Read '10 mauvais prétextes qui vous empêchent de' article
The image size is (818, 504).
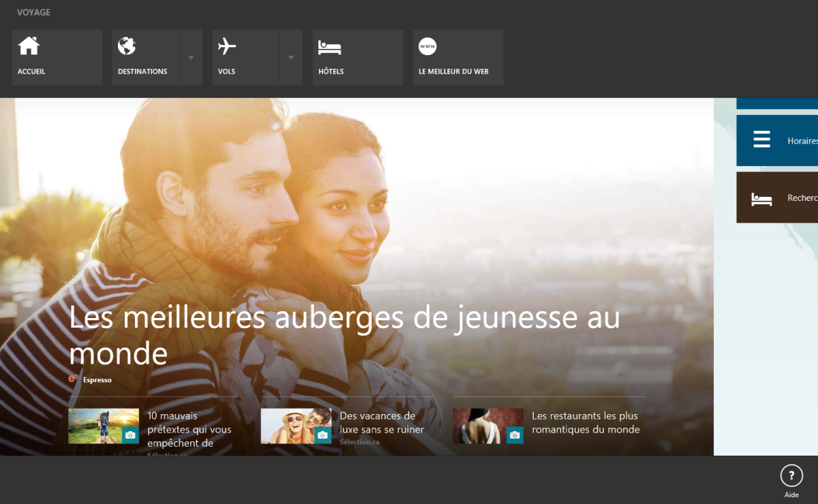[190, 429]
